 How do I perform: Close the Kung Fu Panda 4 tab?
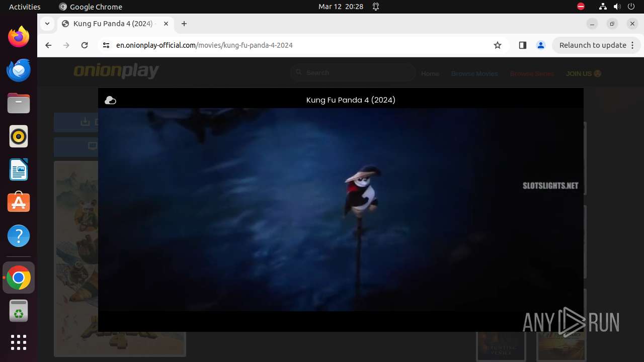pyautogui.click(x=166, y=24)
